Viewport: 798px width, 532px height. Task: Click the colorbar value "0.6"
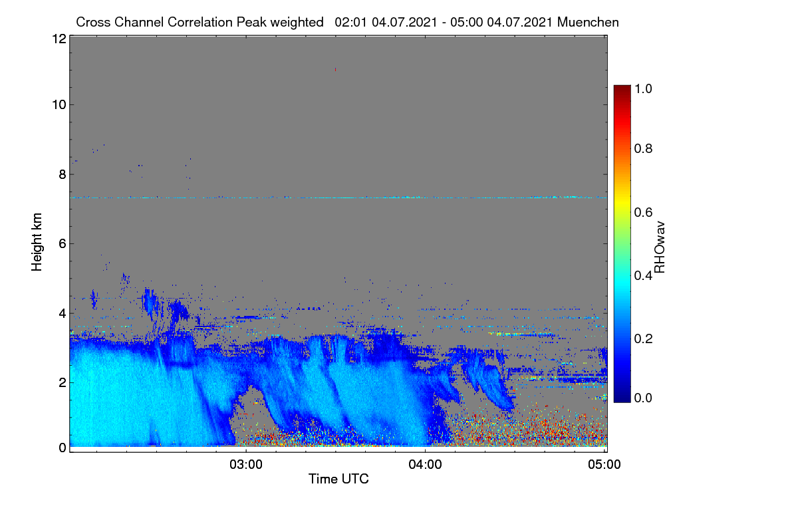pos(642,211)
